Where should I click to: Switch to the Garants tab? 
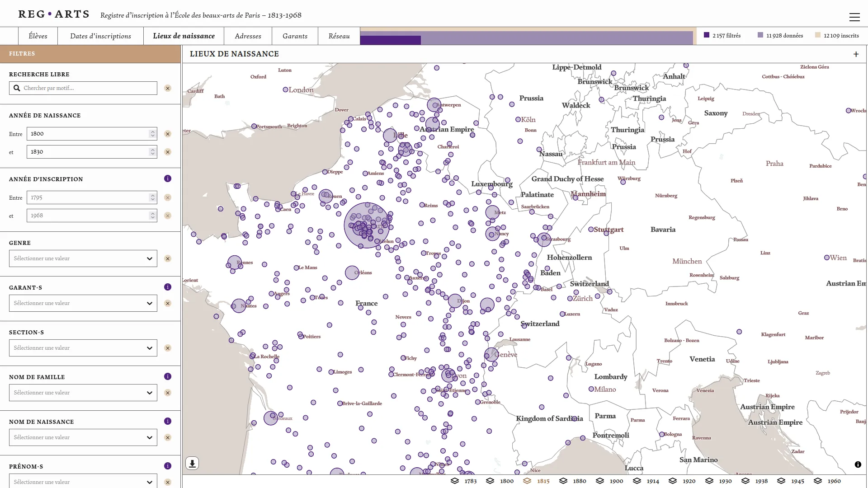click(x=295, y=36)
